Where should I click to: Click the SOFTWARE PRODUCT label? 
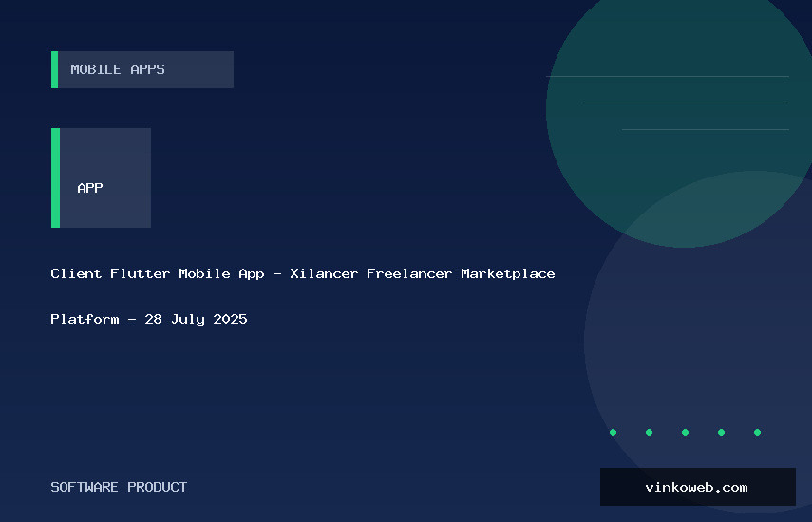[119, 487]
